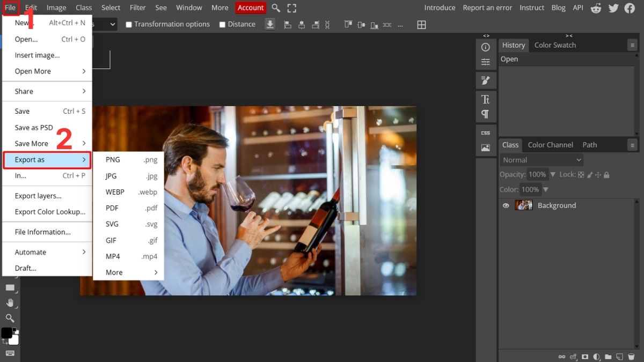644x362 pixels.
Task: Toggle lock all padlock icon
Action: (x=606, y=174)
